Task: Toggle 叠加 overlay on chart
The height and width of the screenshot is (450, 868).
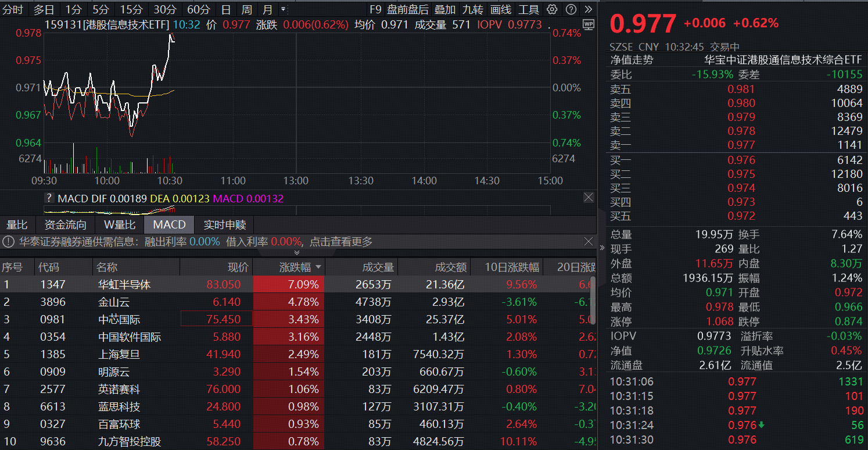Action: click(x=445, y=9)
